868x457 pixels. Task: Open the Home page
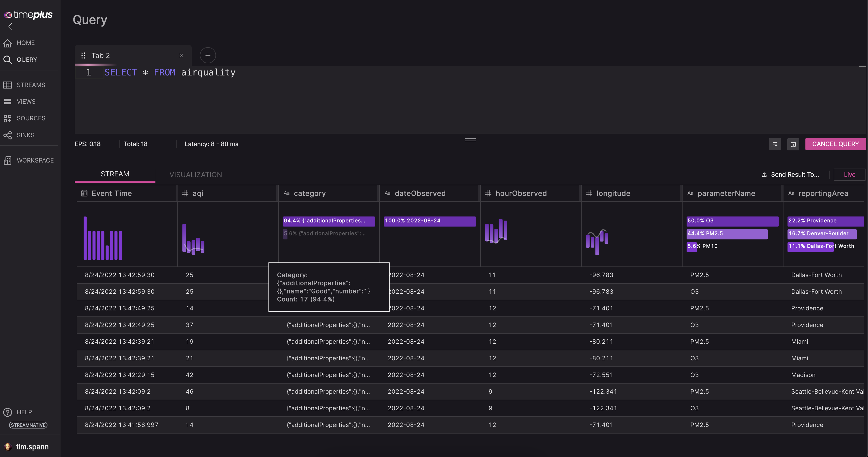point(25,43)
